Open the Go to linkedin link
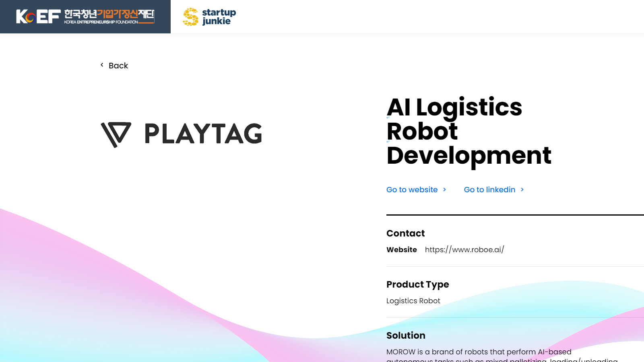644x362 pixels. click(x=489, y=189)
